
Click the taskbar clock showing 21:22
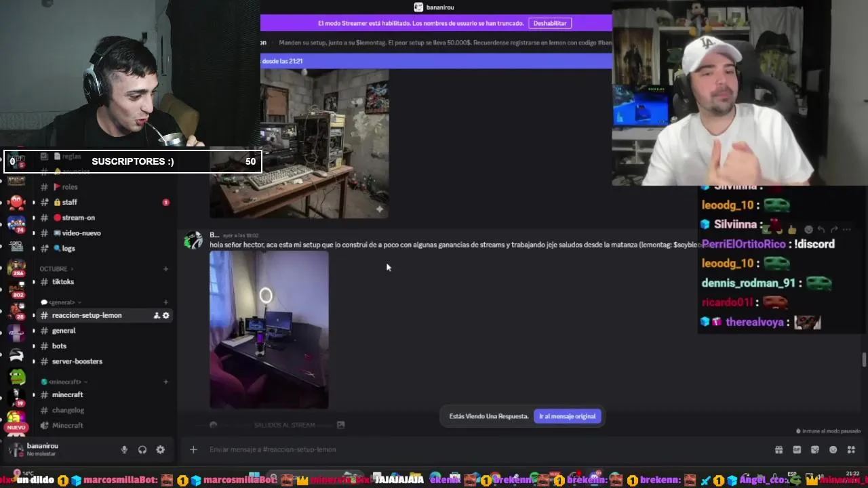pos(852,473)
